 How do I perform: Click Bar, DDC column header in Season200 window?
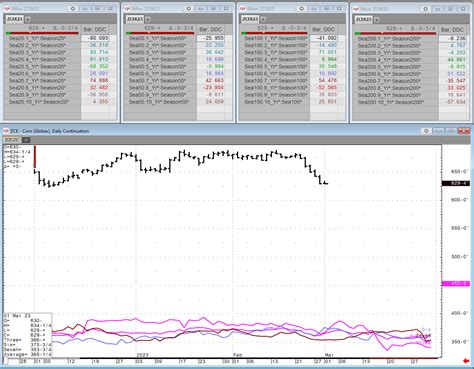click(452, 30)
